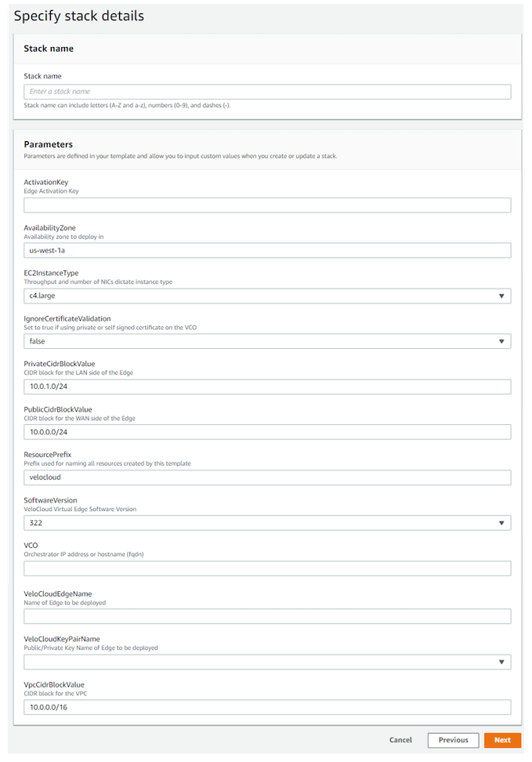Click the Stack name input field

coord(267,92)
